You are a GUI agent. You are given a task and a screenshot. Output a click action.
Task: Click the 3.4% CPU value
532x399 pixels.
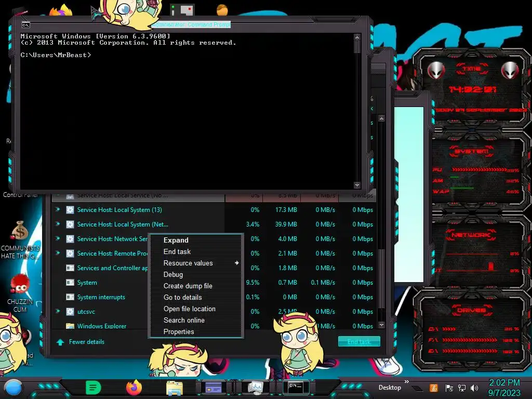click(253, 224)
